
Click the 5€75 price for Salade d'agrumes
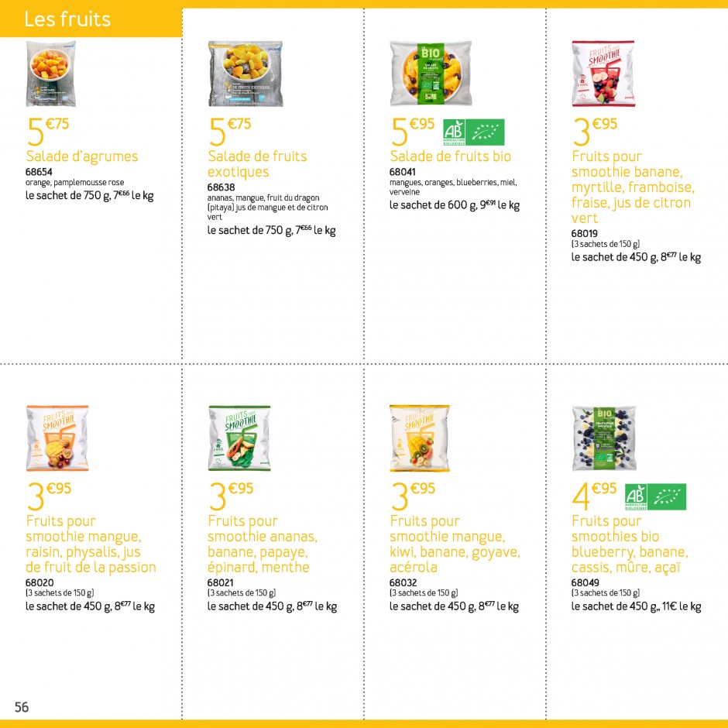point(48,132)
